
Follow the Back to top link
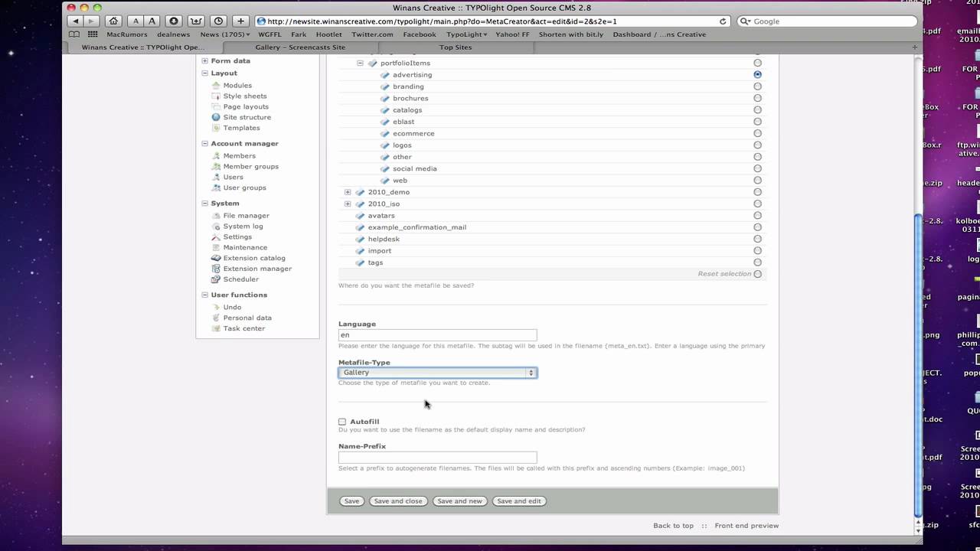point(673,526)
